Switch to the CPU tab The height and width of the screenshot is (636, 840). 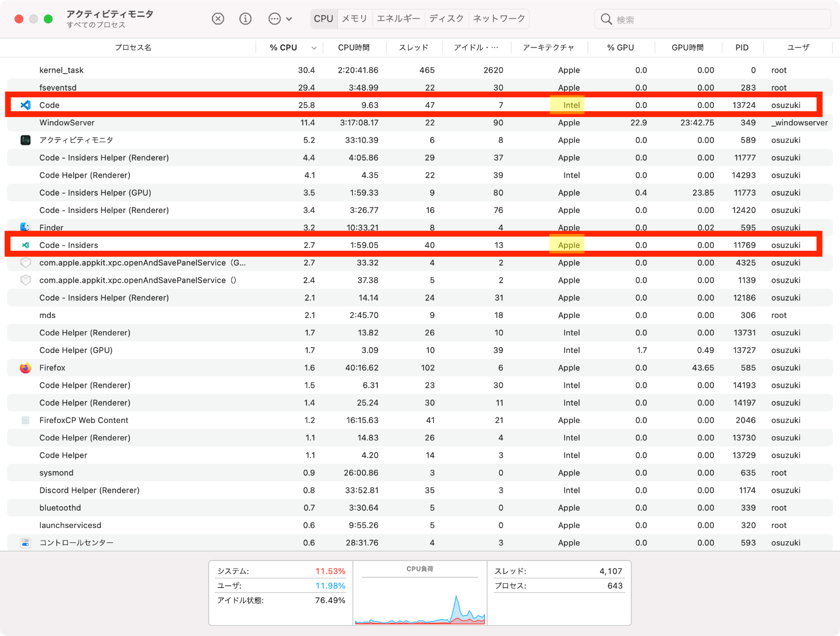323,19
